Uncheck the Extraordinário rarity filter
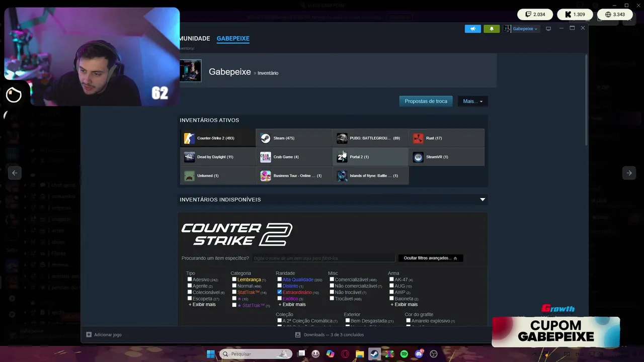This screenshot has width=644, height=362. click(279, 292)
